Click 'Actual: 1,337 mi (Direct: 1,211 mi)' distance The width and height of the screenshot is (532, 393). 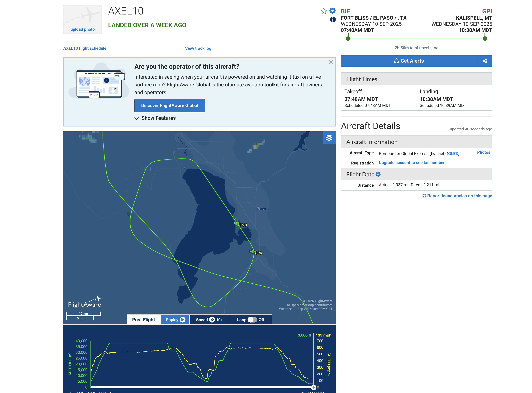coord(409,185)
